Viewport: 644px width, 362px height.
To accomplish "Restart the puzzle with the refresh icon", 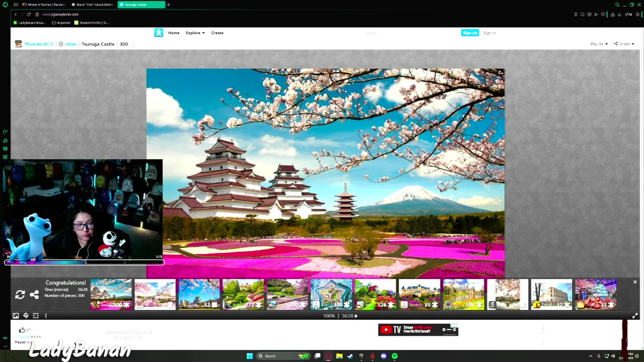I will tap(20, 295).
